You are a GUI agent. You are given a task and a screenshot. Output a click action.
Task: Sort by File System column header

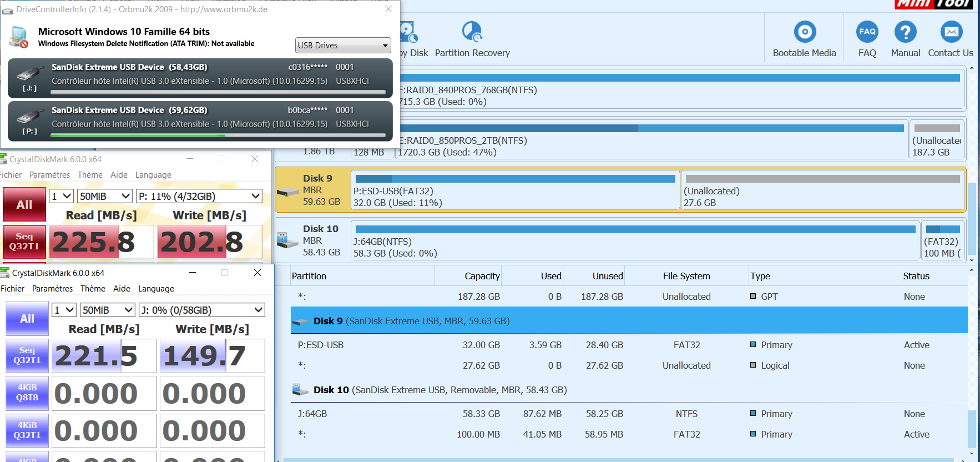[686, 276]
